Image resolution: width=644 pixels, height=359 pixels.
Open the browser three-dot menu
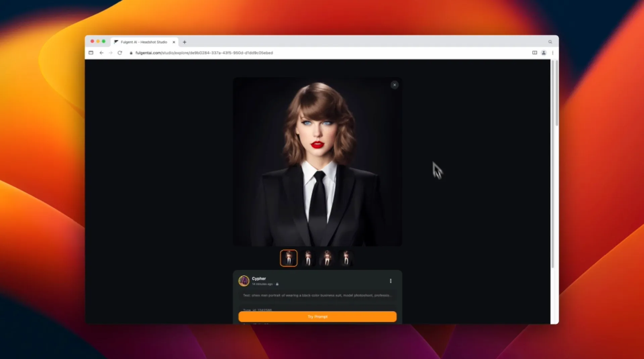(553, 53)
